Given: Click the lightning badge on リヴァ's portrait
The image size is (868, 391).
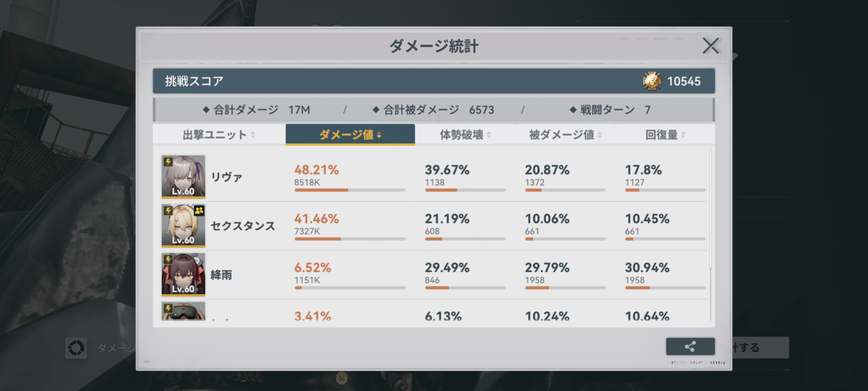Looking at the screenshot, I should coord(168,162).
